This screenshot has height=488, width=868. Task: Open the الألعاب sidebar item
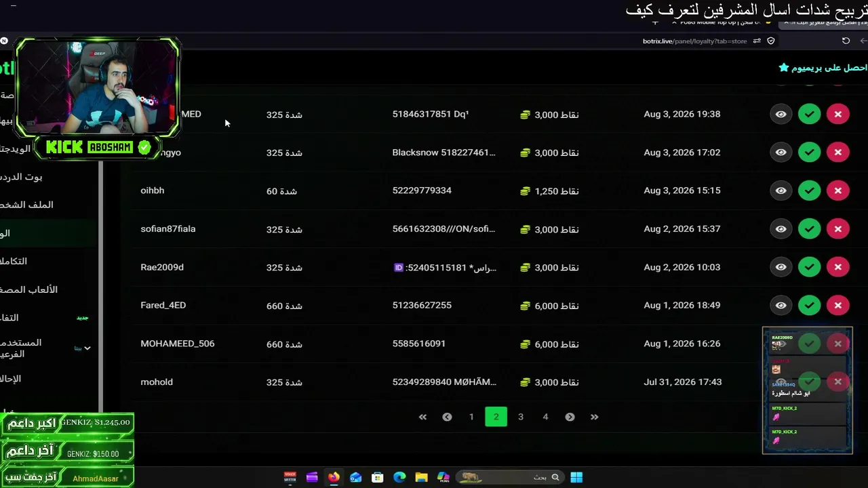tap(28, 289)
